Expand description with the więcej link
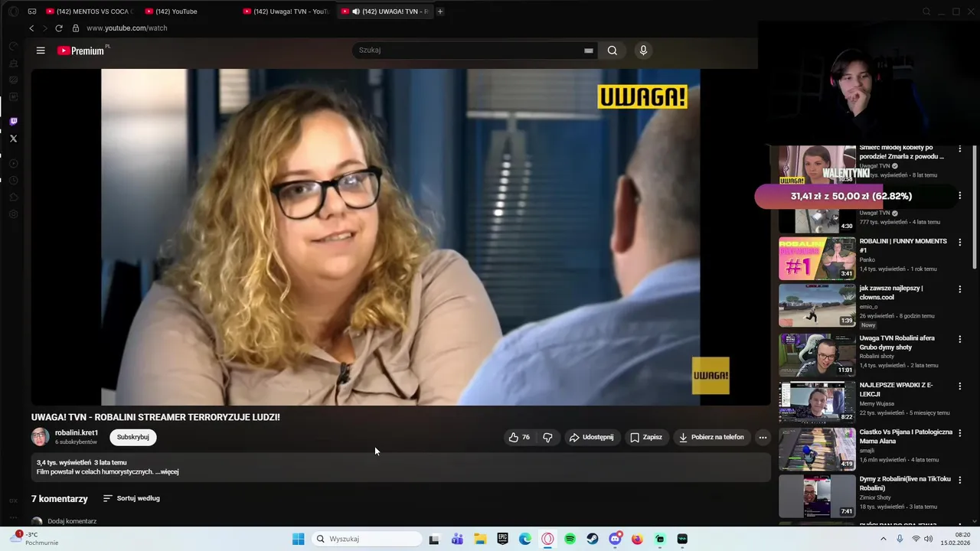The height and width of the screenshot is (551, 980). tap(167, 472)
